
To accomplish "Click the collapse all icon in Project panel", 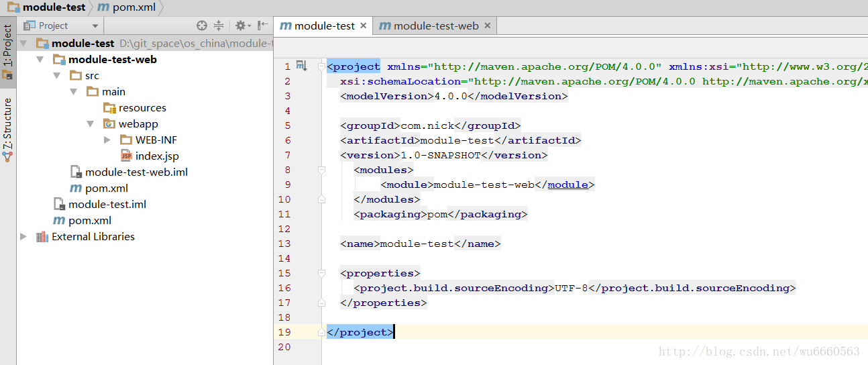I will point(219,25).
